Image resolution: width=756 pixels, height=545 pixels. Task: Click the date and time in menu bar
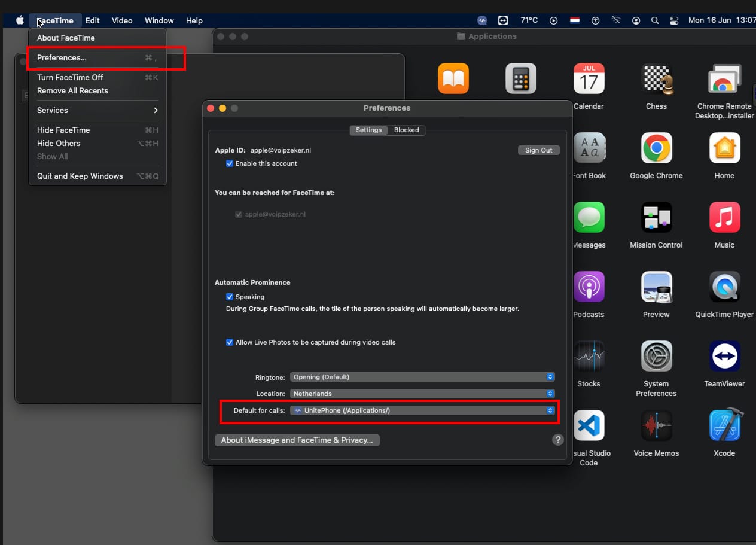pos(722,20)
